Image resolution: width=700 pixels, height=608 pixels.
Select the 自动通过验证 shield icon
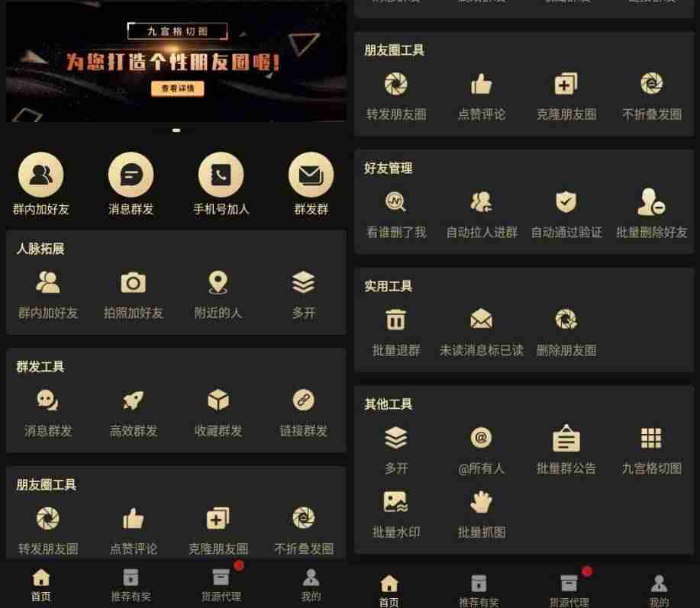coord(566,201)
